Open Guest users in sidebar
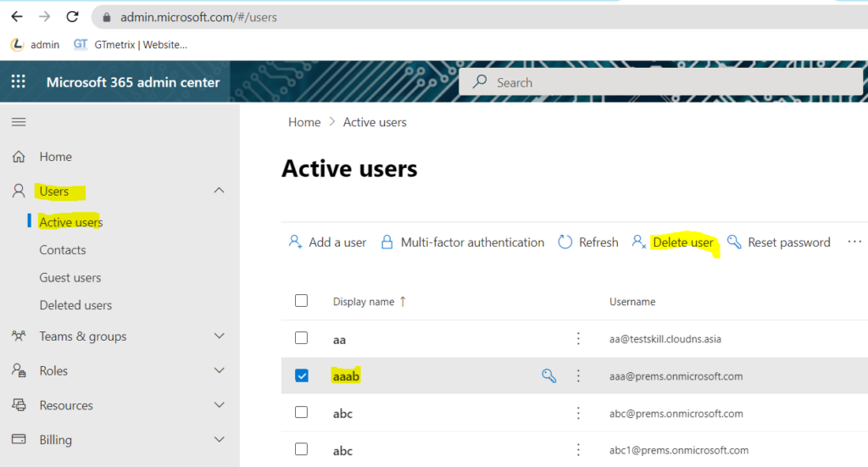 tap(70, 277)
